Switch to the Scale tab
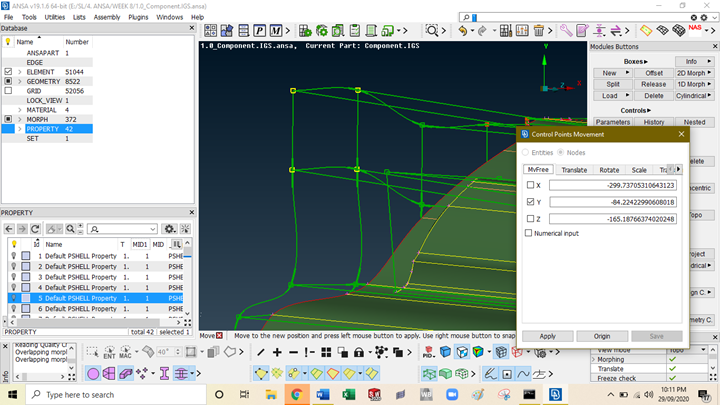The width and height of the screenshot is (720, 405). click(639, 170)
